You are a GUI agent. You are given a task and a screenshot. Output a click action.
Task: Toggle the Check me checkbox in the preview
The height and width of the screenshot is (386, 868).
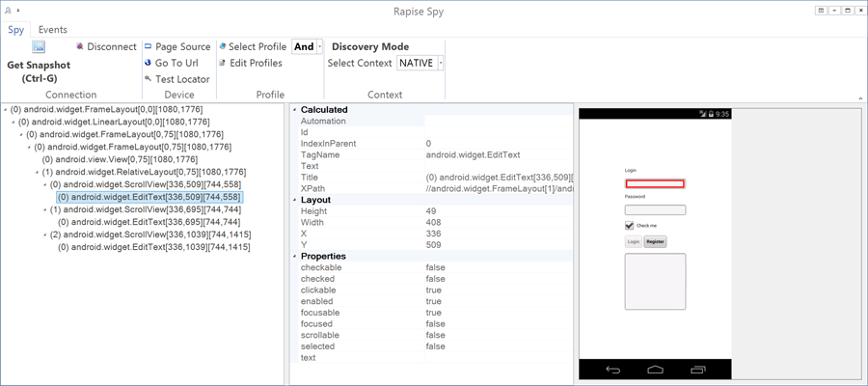tap(630, 225)
